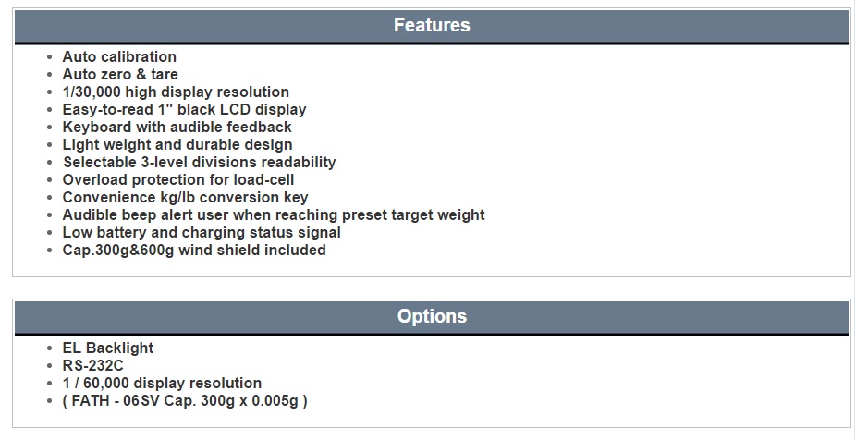Click Convenience kg/lb conversion key item
868x440 pixels.
[x=185, y=198]
